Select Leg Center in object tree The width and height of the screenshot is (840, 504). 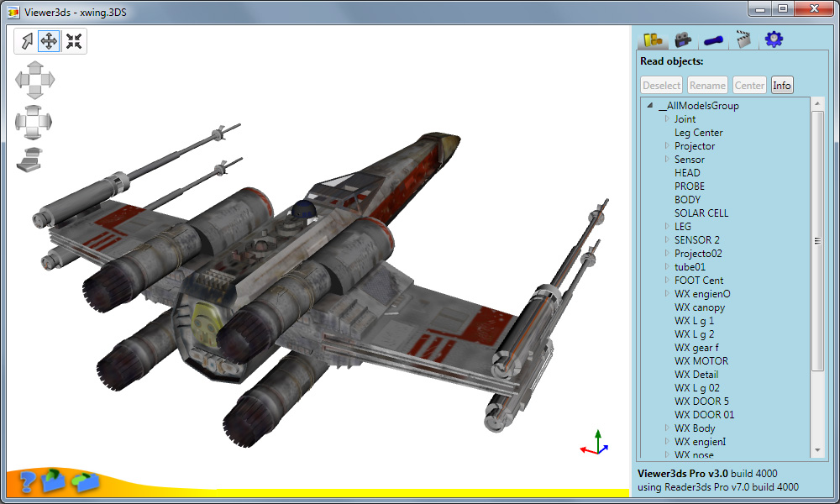698,132
